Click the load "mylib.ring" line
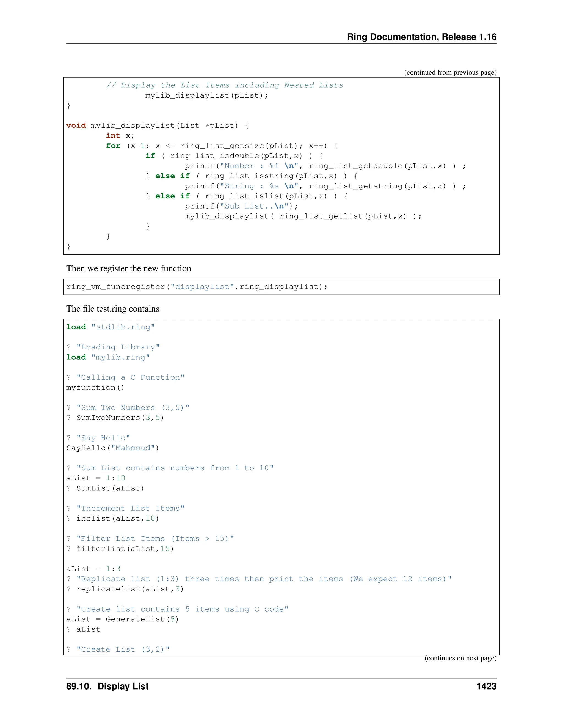This screenshot has width=563, height=728. pos(108,357)
